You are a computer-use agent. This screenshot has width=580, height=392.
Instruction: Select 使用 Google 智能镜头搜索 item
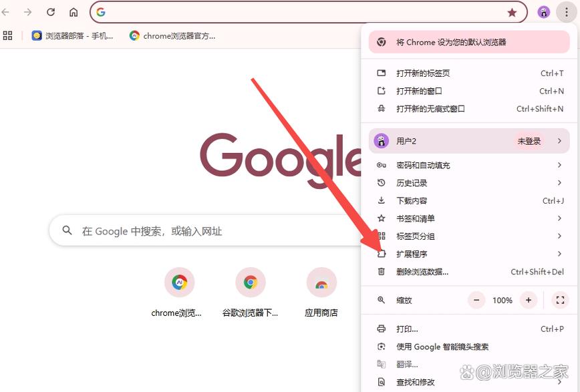point(469,347)
